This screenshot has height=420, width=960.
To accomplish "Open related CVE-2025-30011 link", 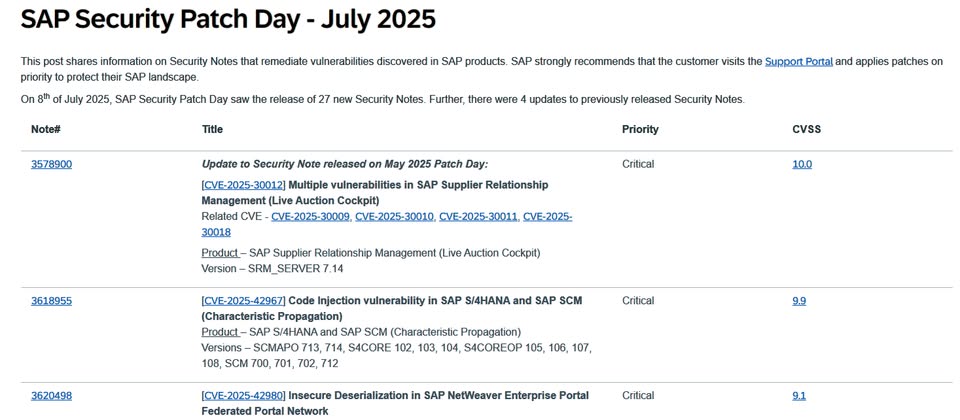I will (x=478, y=216).
